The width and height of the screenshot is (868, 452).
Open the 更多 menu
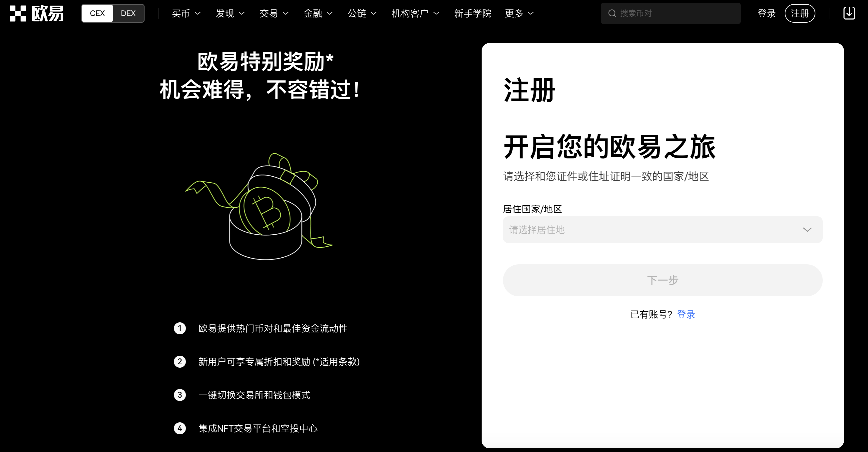pyautogui.click(x=519, y=13)
